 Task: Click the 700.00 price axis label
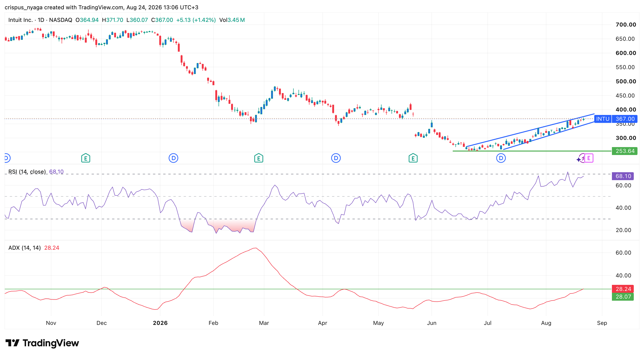pyautogui.click(x=626, y=24)
